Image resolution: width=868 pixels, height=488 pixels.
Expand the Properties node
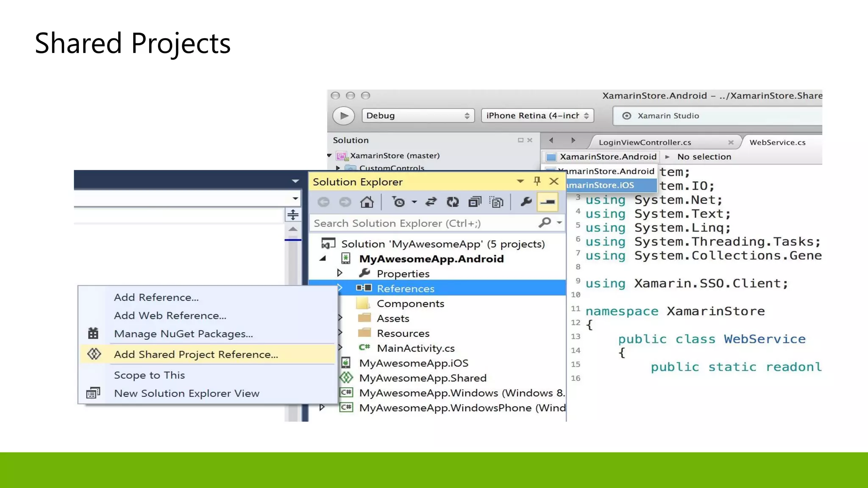339,273
